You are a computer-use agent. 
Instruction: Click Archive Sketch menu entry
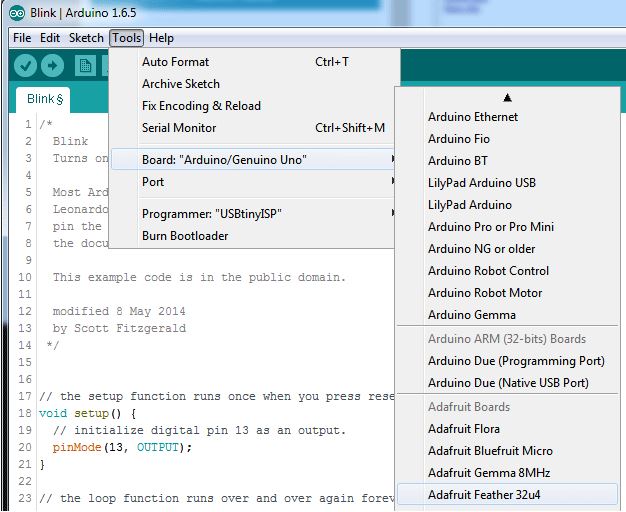click(181, 84)
